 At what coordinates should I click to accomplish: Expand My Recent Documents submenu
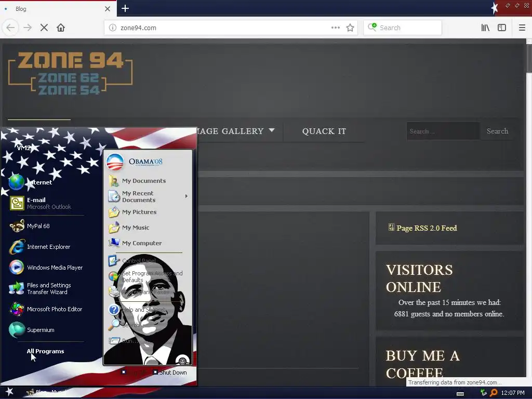(x=148, y=196)
